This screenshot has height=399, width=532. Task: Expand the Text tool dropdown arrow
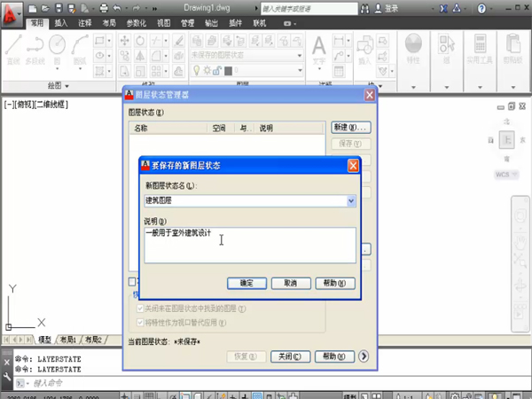coord(319,69)
